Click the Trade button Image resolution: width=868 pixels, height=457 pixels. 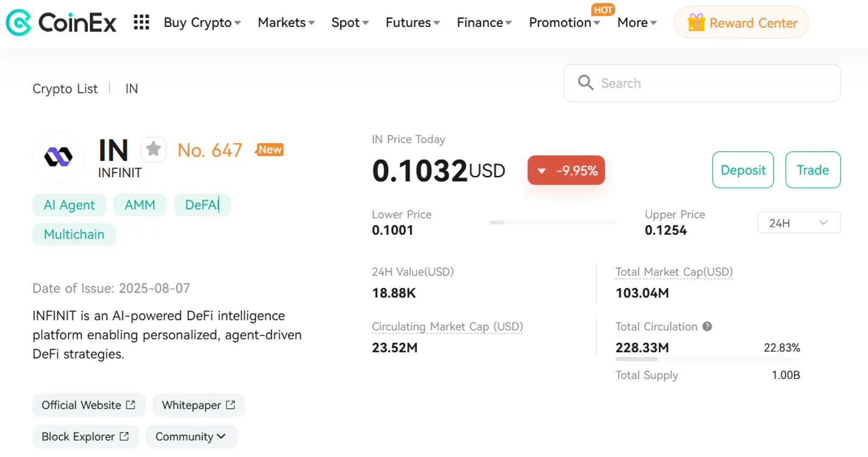[x=813, y=170]
